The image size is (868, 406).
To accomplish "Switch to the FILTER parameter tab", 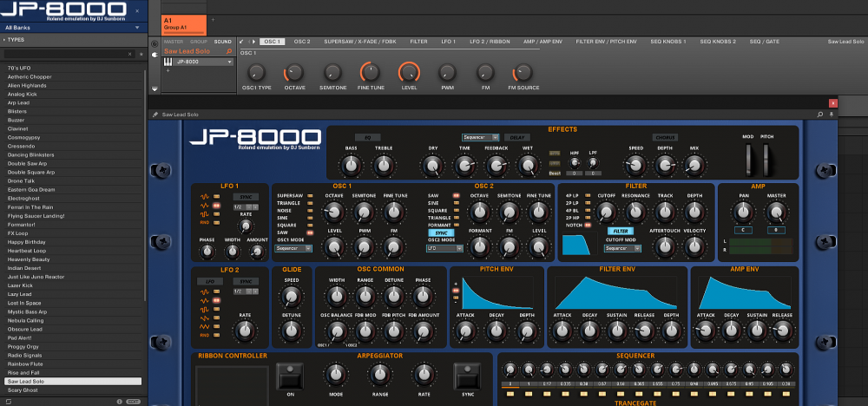I will pos(418,42).
